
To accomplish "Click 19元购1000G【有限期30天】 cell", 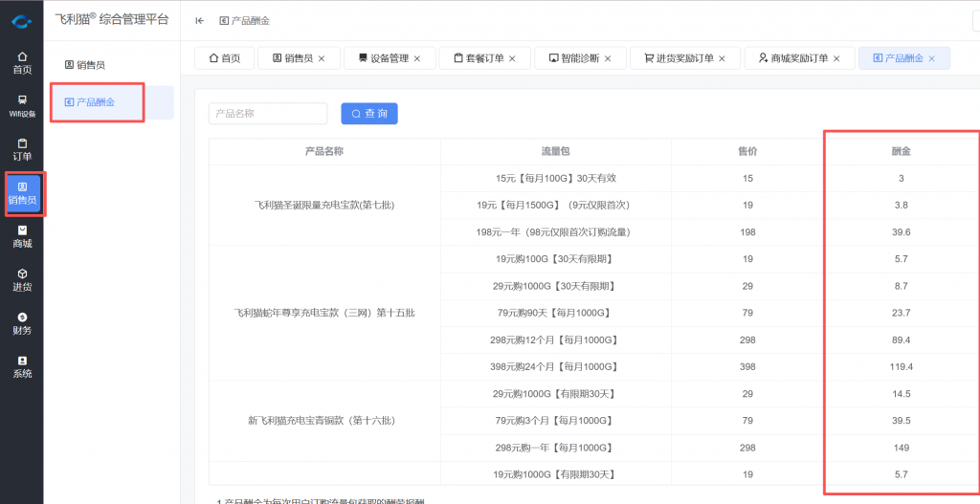I will point(556,474).
